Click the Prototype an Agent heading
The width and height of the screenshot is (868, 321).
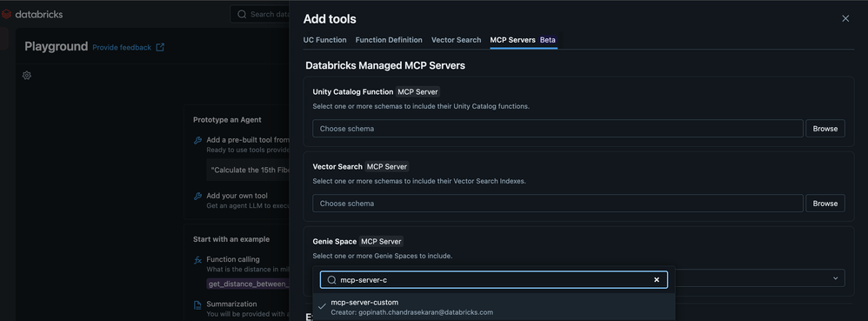pos(227,119)
